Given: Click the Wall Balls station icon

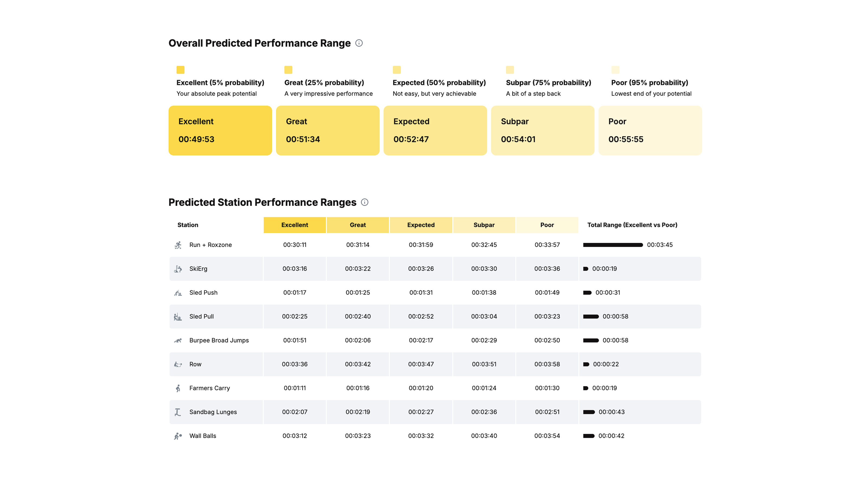Looking at the screenshot, I should [178, 436].
